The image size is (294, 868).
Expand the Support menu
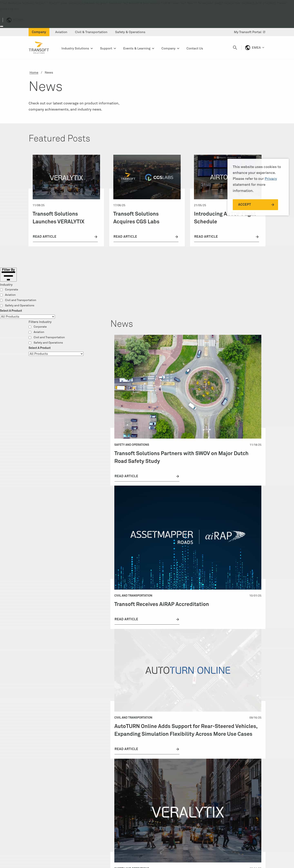[x=108, y=48]
